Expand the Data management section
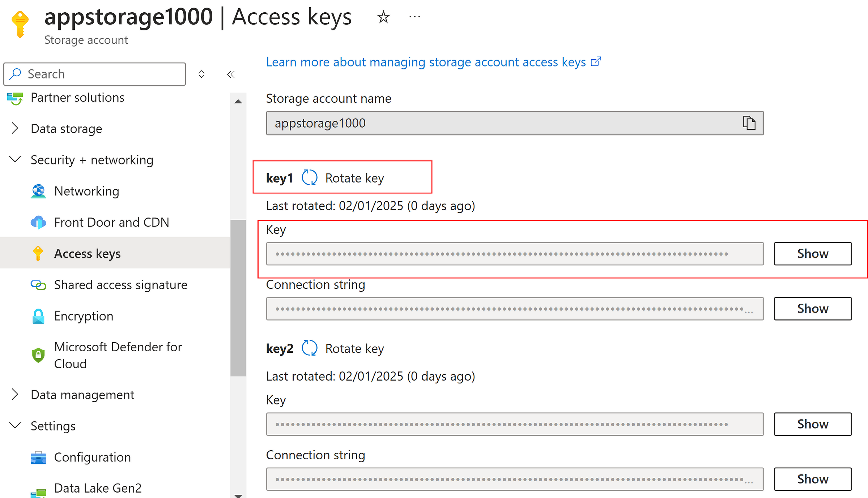Viewport: 868px width, 498px height. point(15,394)
